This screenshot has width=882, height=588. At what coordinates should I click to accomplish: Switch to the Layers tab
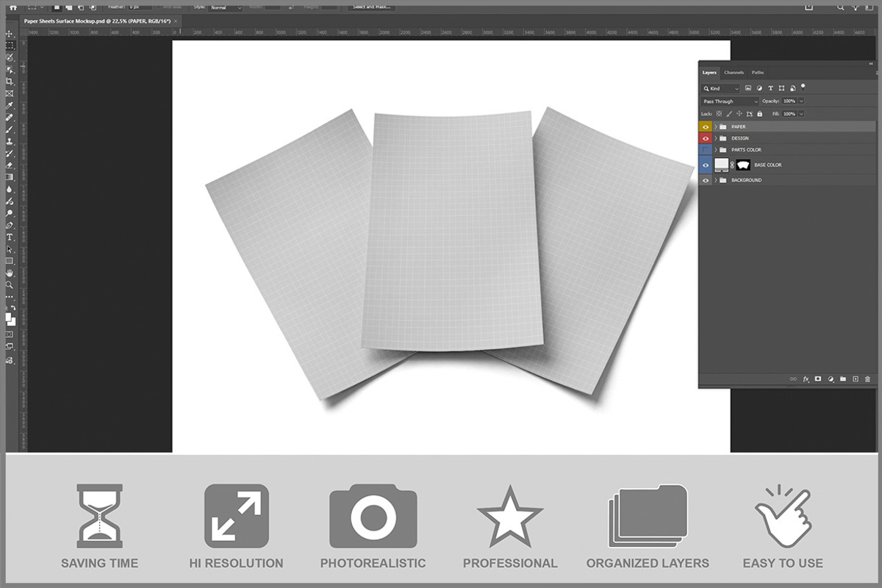point(709,73)
